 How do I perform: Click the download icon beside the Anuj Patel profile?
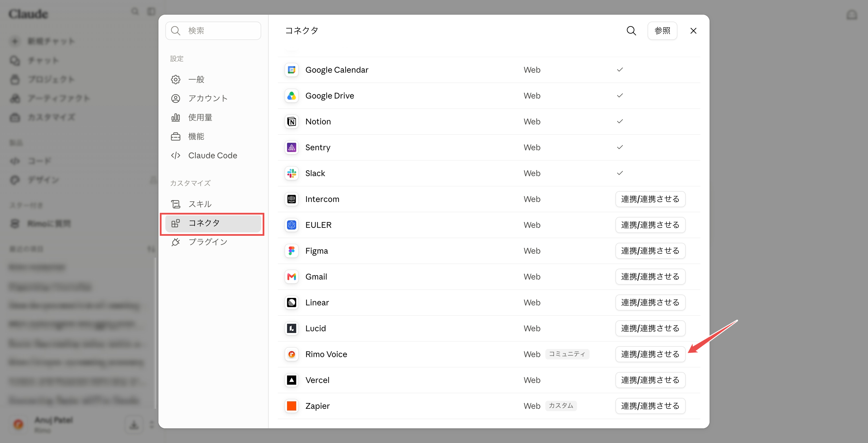pyautogui.click(x=134, y=424)
